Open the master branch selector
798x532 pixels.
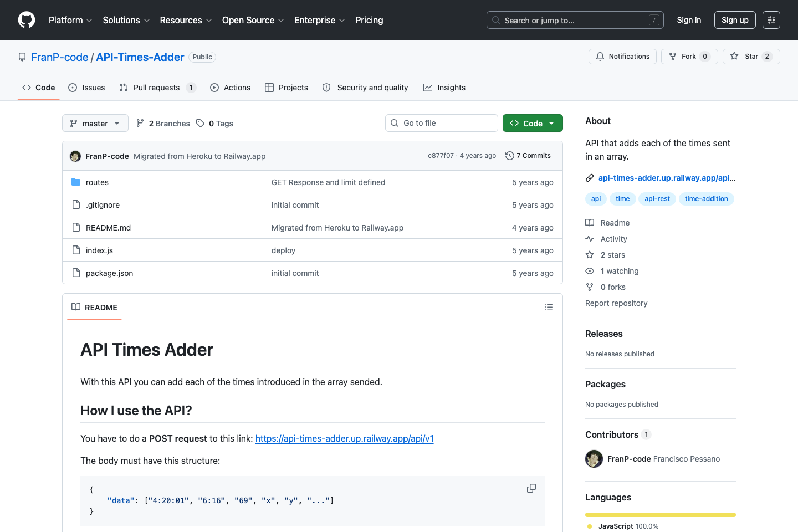(95, 123)
